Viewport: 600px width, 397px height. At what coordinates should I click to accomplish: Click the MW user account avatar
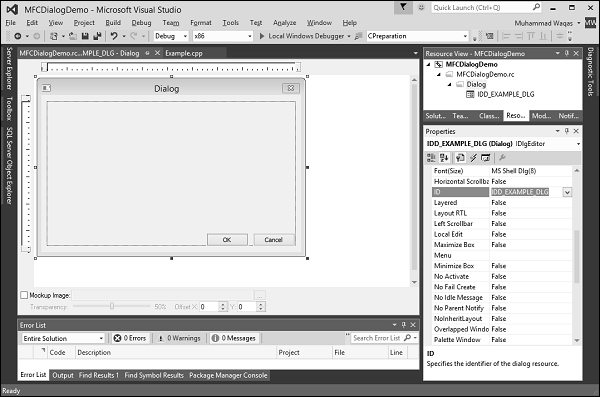[x=590, y=23]
